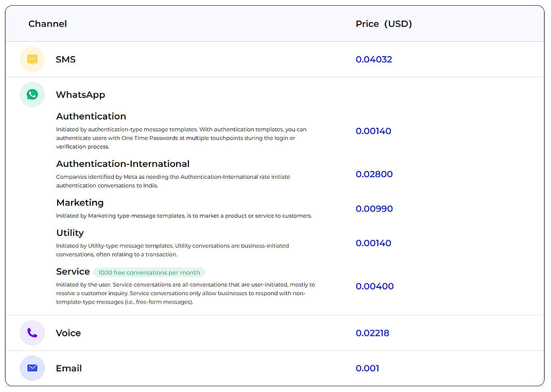551x392 pixels.
Task: Select the Channel column header
Action: tap(47, 24)
